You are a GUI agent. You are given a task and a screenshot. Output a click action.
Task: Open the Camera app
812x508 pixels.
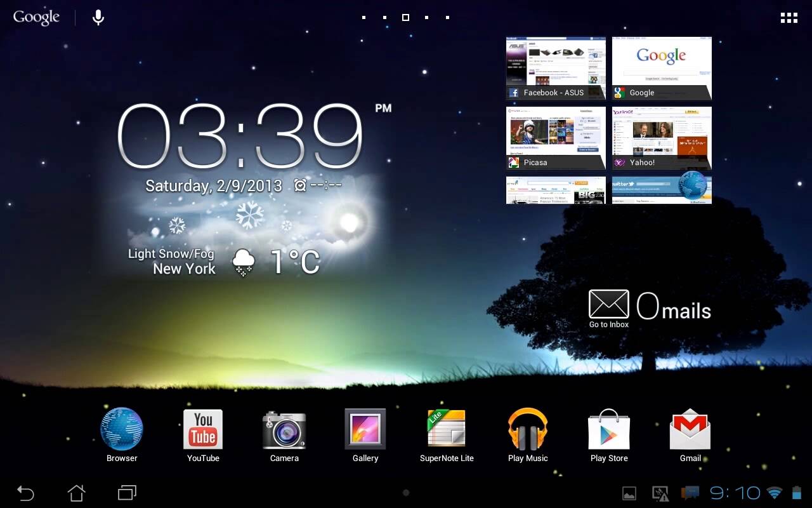(284, 430)
